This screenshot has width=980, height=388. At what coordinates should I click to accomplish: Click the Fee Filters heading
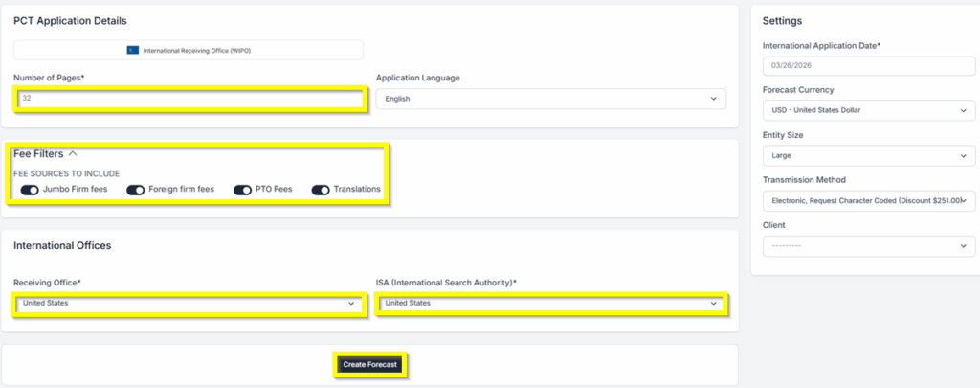(x=38, y=153)
